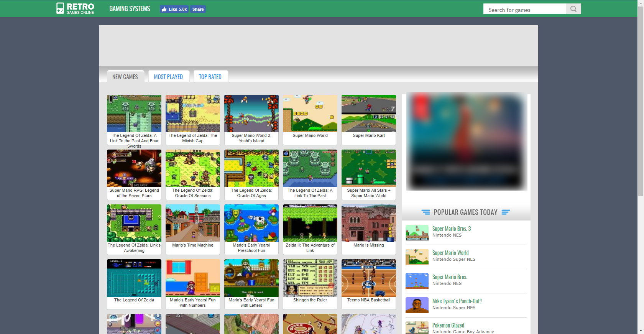
Task: Open Zelda II Adventure of Link thumbnail
Action: pos(310,223)
